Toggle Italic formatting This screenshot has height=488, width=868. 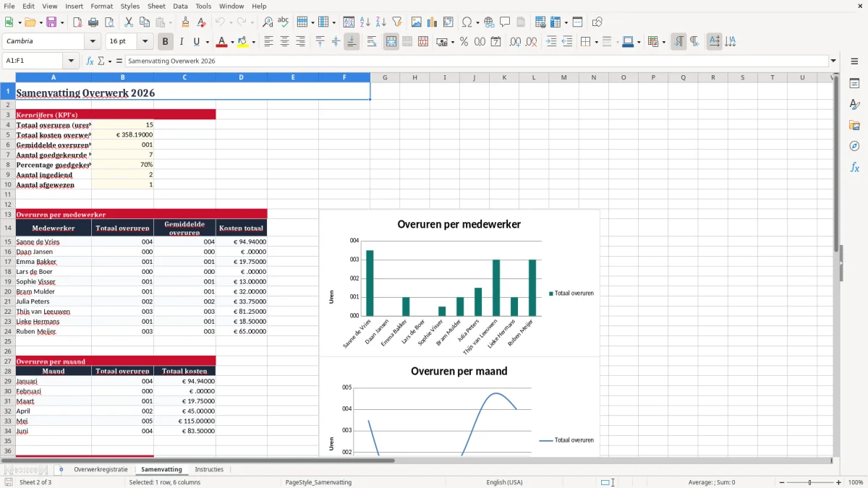coord(181,42)
